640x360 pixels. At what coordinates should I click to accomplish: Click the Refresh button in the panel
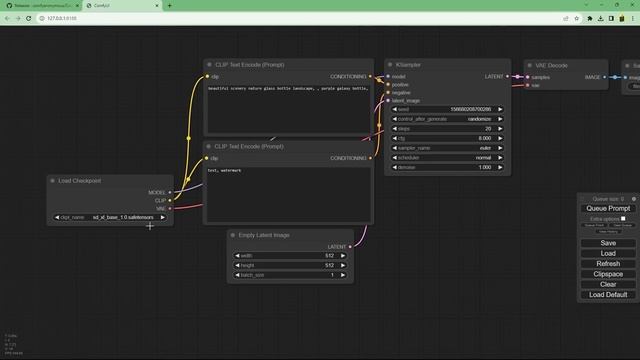coord(608,264)
